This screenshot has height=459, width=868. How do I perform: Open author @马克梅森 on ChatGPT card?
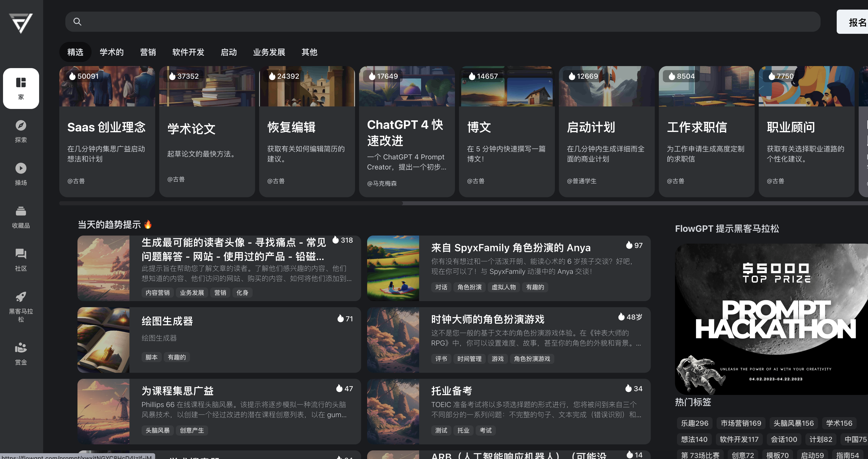(x=382, y=184)
